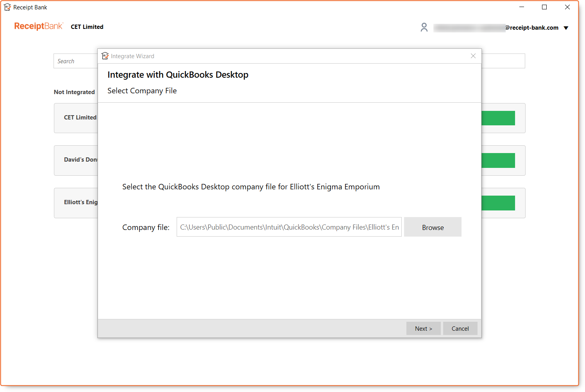
Task: Click the user profile icon
Action: point(424,27)
